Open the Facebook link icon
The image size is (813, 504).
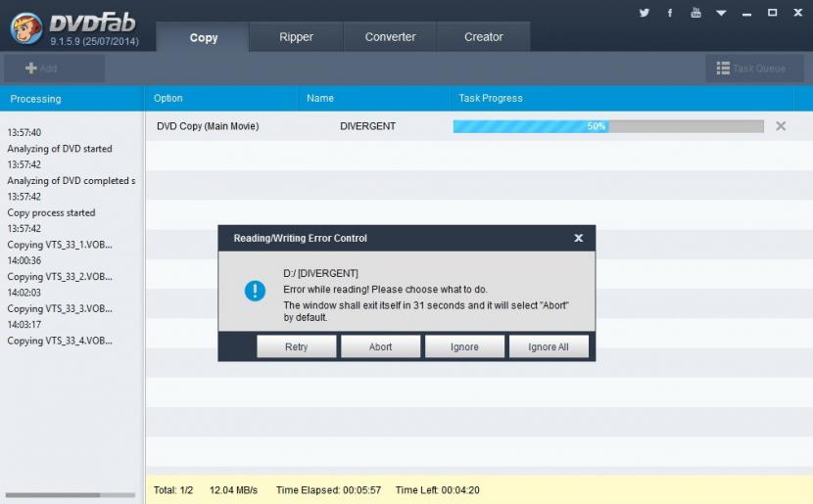click(670, 13)
